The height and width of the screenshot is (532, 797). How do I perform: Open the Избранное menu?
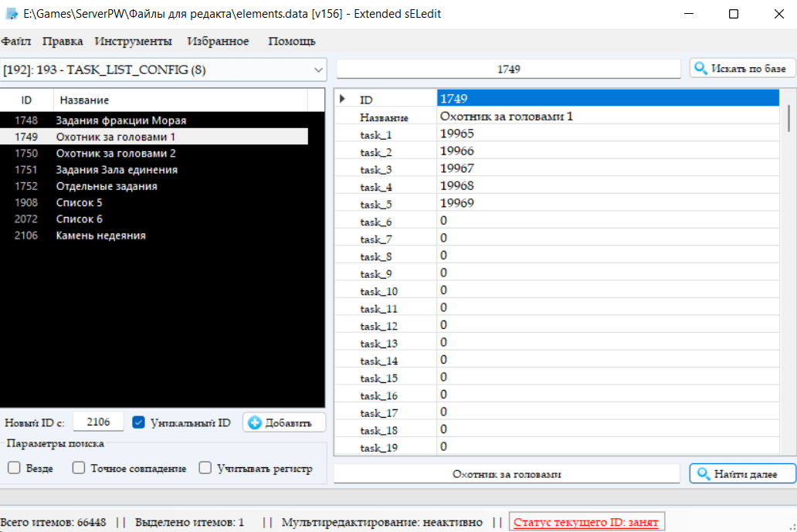(x=218, y=41)
